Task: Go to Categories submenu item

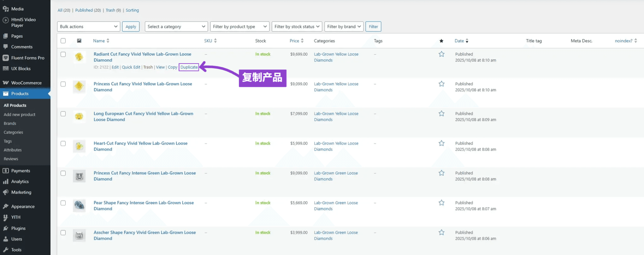Action: click(x=13, y=132)
